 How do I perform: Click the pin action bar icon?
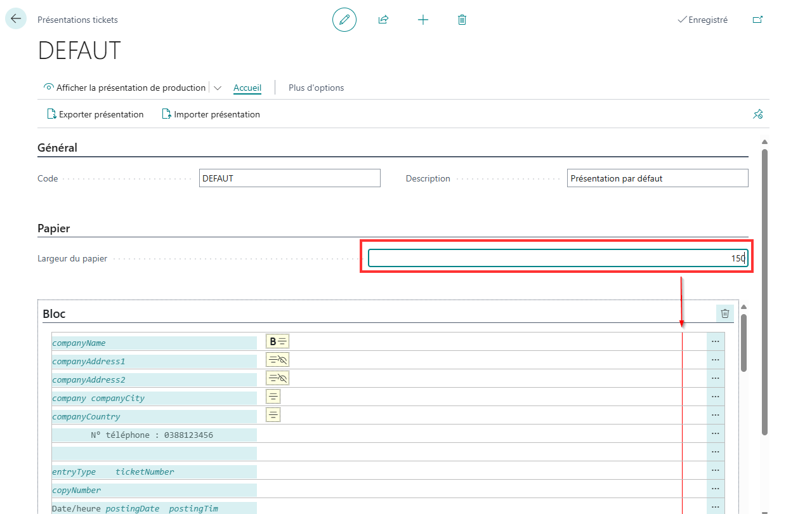[x=757, y=114]
